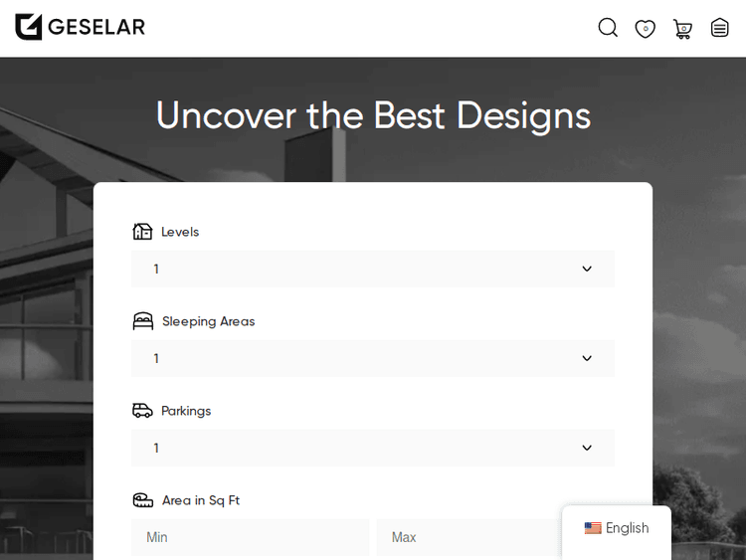Click the US flag icon
The image size is (746, 560).
pos(593,528)
